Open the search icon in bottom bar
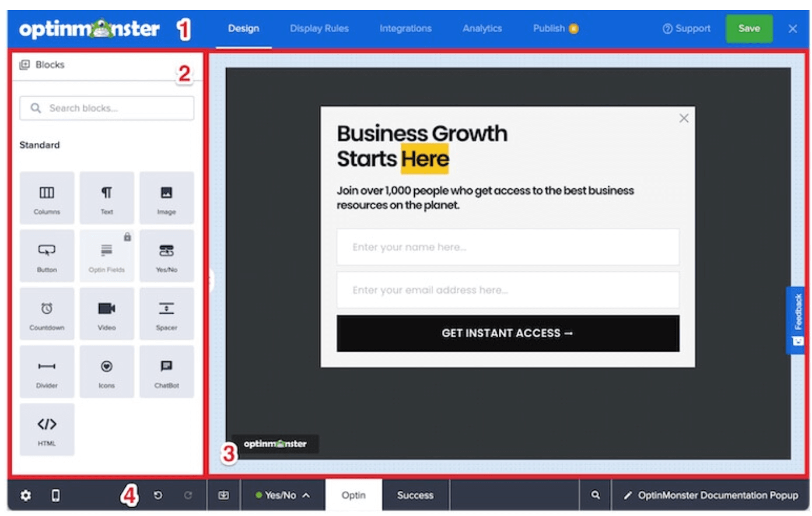This screenshot has width=812, height=516. click(x=595, y=495)
